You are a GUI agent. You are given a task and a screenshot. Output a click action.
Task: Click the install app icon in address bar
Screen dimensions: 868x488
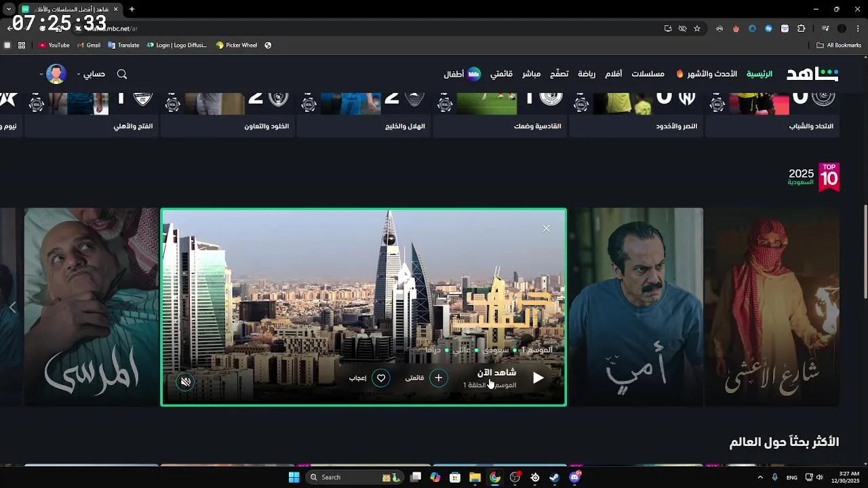(x=668, y=28)
